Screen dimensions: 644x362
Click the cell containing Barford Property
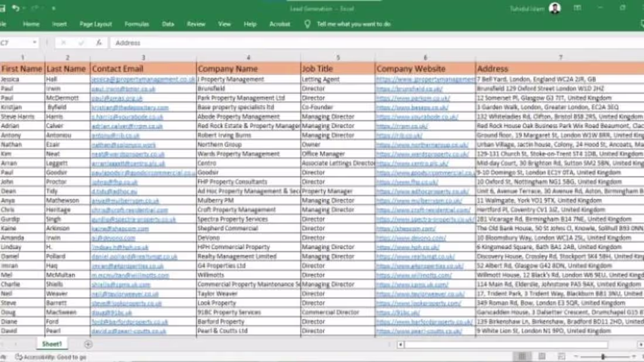pos(248,322)
